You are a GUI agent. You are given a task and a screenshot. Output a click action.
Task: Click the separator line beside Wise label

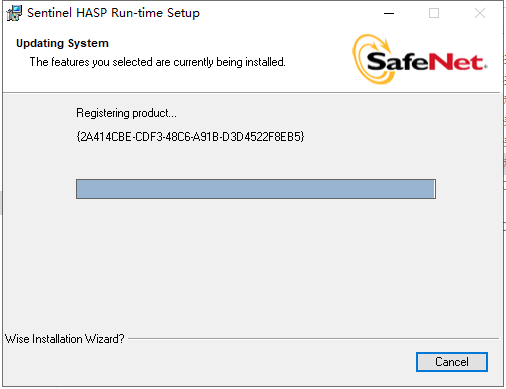(x=313, y=339)
